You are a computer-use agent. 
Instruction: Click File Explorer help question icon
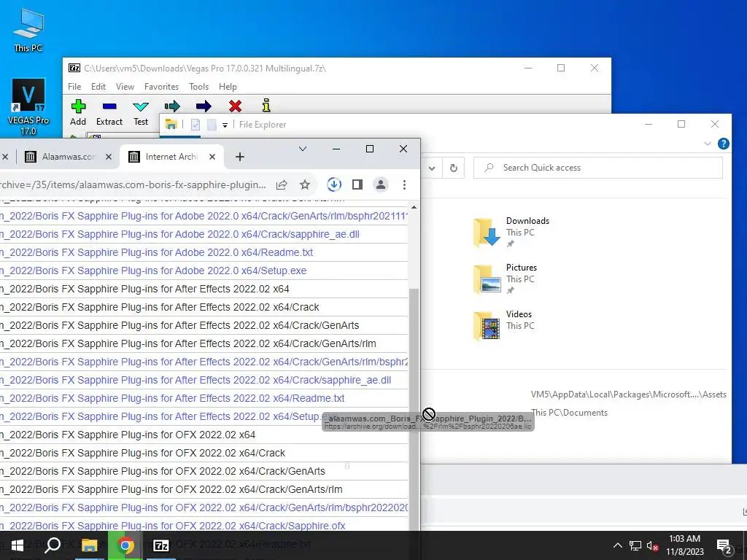[x=723, y=144]
